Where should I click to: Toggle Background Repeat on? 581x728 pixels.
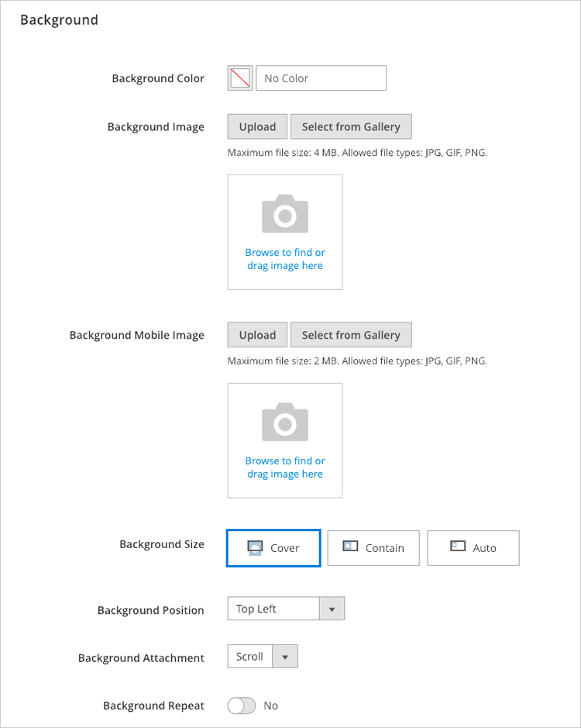241,706
